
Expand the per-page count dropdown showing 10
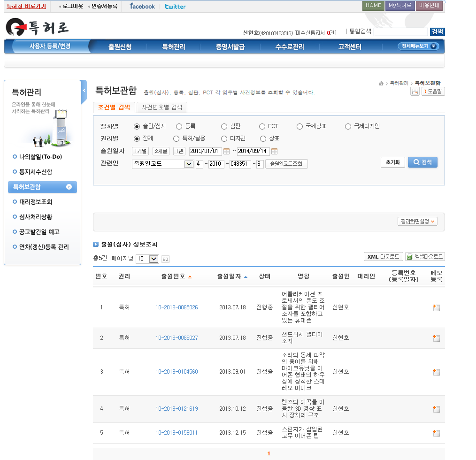[x=154, y=259]
